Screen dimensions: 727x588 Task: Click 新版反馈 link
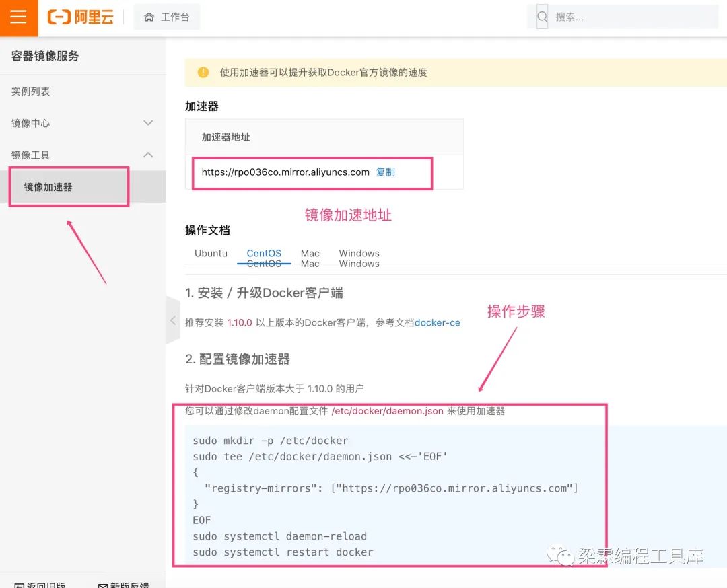pos(129,585)
